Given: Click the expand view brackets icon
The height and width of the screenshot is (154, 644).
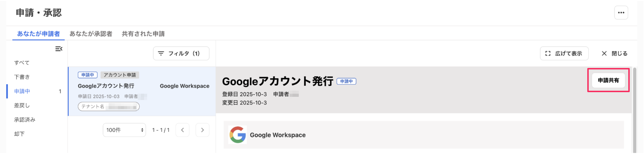Looking at the screenshot, I should click(x=548, y=53).
